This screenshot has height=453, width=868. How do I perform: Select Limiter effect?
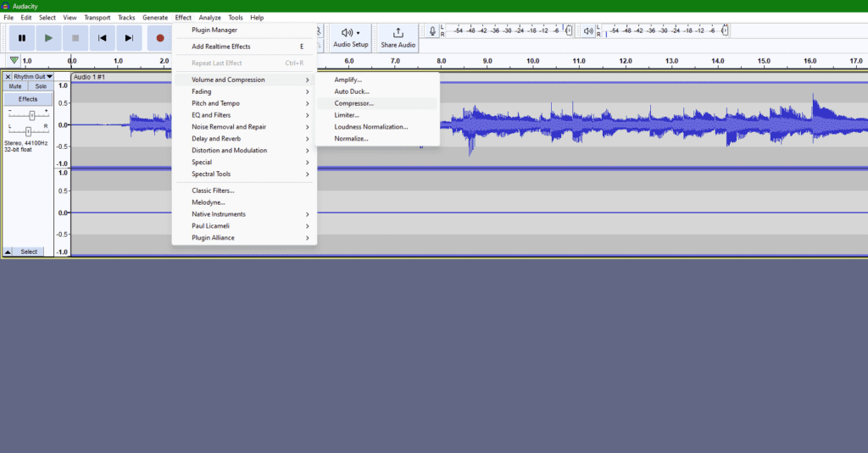point(377,115)
